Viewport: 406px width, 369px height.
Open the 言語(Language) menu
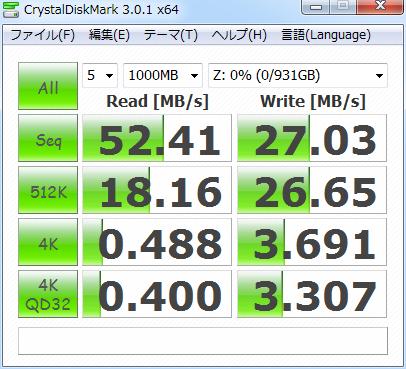tap(326, 35)
